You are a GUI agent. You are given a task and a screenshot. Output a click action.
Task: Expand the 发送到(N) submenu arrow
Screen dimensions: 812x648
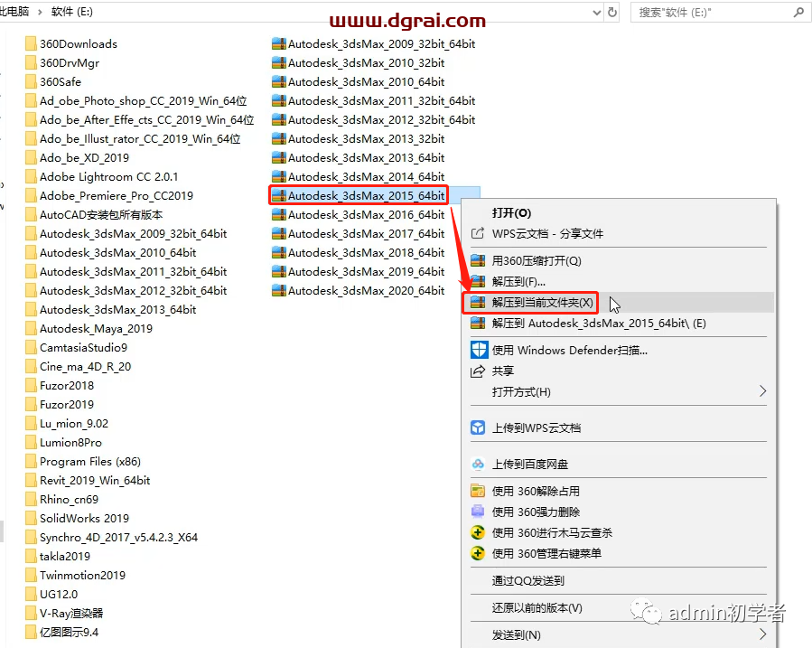tap(762, 634)
